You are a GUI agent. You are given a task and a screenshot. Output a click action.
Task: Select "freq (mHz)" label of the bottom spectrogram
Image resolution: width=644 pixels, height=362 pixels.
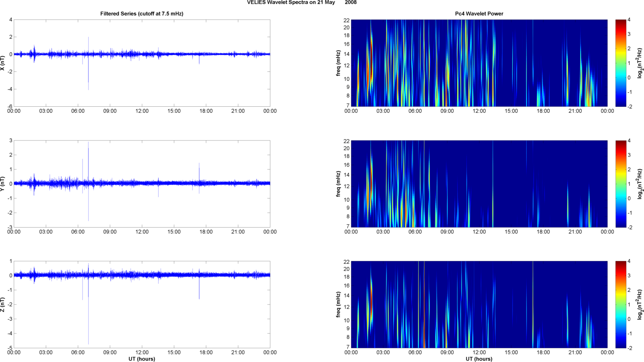coord(338,305)
